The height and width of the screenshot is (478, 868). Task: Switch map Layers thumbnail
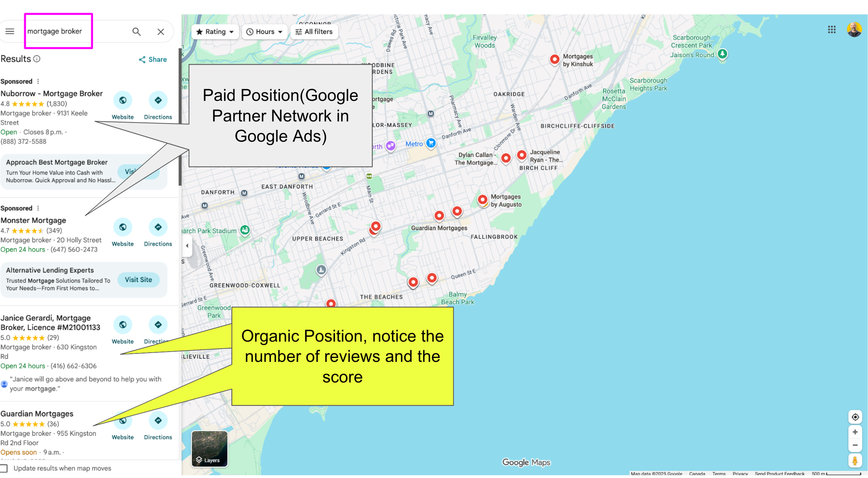(x=210, y=449)
